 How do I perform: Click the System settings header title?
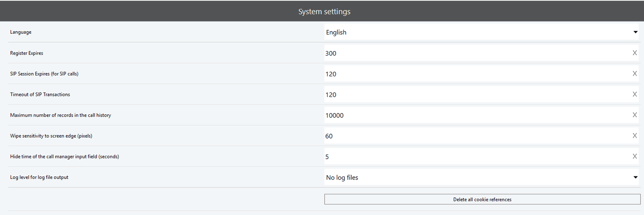pos(324,12)
